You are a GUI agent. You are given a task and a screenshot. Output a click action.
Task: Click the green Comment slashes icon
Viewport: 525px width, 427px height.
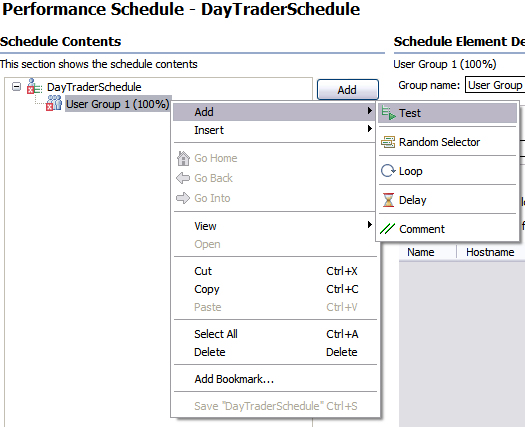[x=388, y=229]
